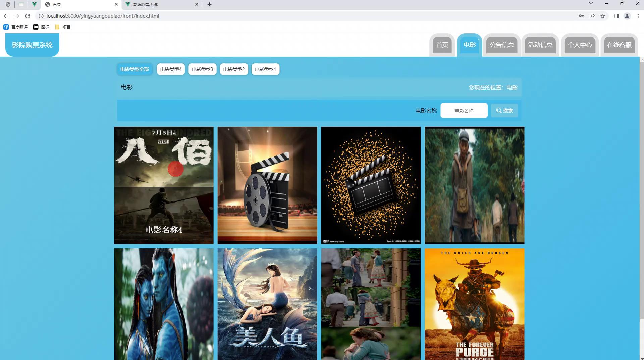Image resolution: width=644 pixels, height=360 pixels.
Task: Select the first pinned tab icon
Action: (8, 4)
